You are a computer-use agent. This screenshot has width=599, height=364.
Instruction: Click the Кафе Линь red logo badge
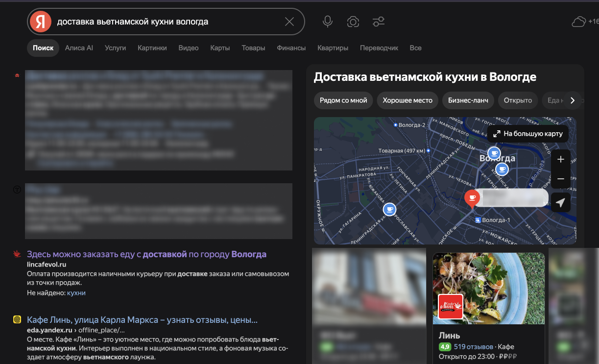coord(451,307)
